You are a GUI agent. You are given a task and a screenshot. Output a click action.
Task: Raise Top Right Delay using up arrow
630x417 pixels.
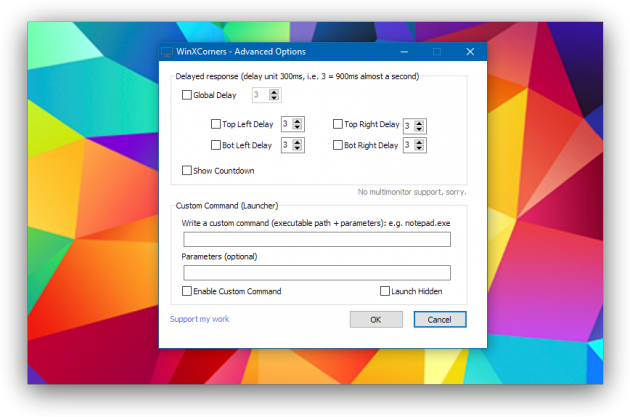[420, 122]
